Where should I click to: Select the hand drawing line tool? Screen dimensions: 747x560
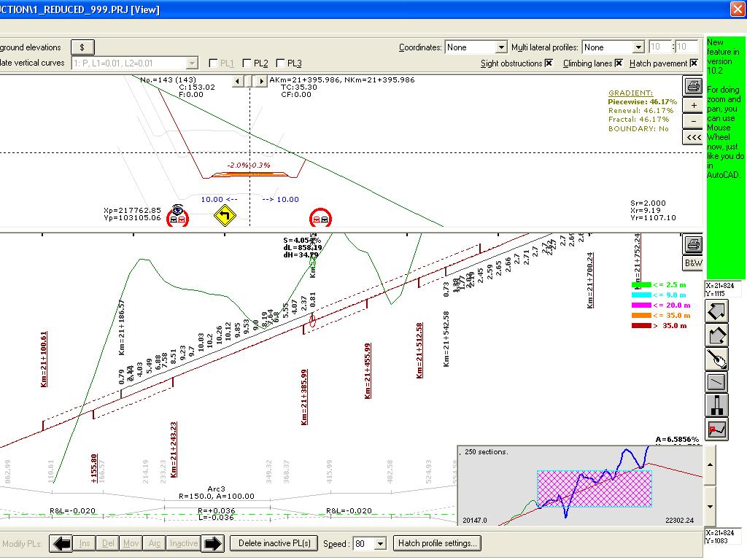[x=716, y=359]
